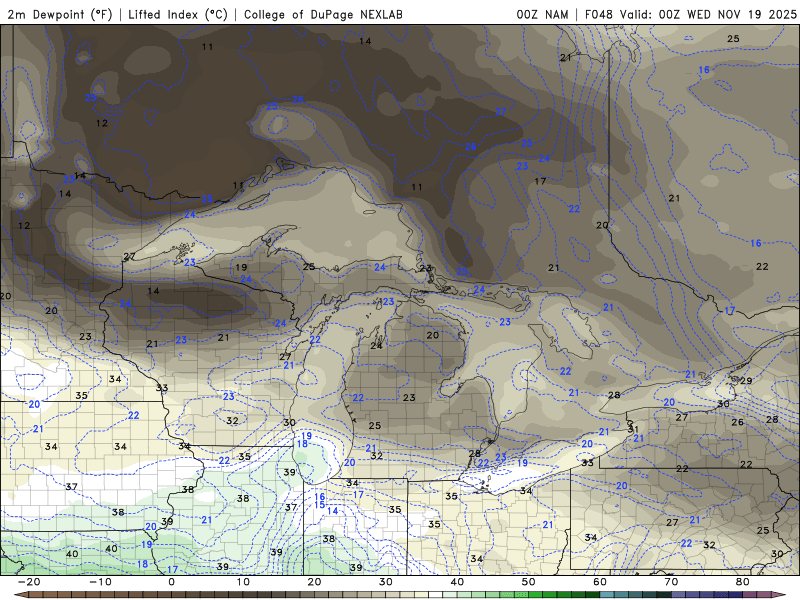800x600 pixels.
Task: Click the black dewpoint value '26'
Action: coord(737,422)
